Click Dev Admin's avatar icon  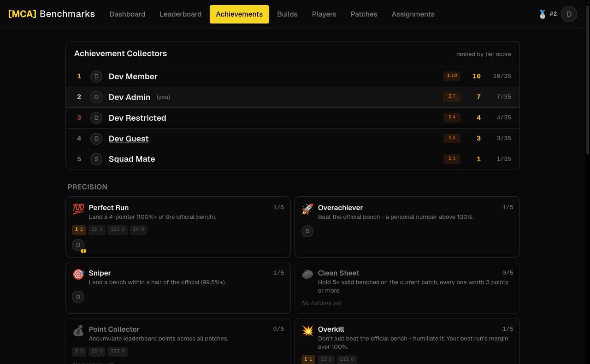point(96,97)
